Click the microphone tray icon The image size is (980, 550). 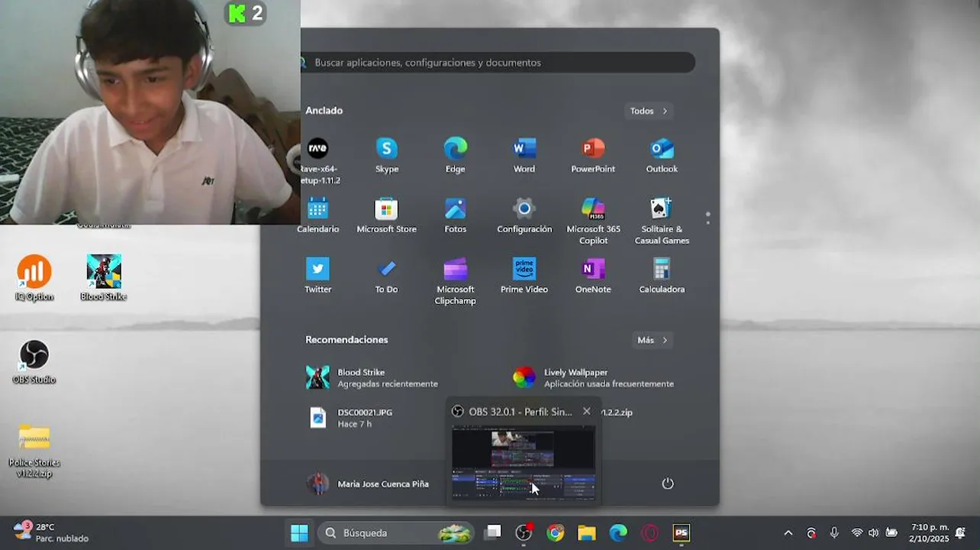834,533
